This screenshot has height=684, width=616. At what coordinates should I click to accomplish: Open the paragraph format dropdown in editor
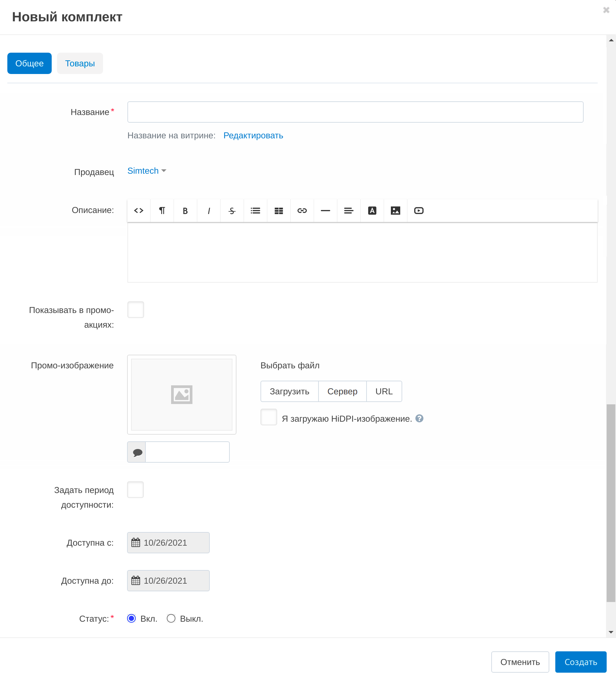[162, 211]
